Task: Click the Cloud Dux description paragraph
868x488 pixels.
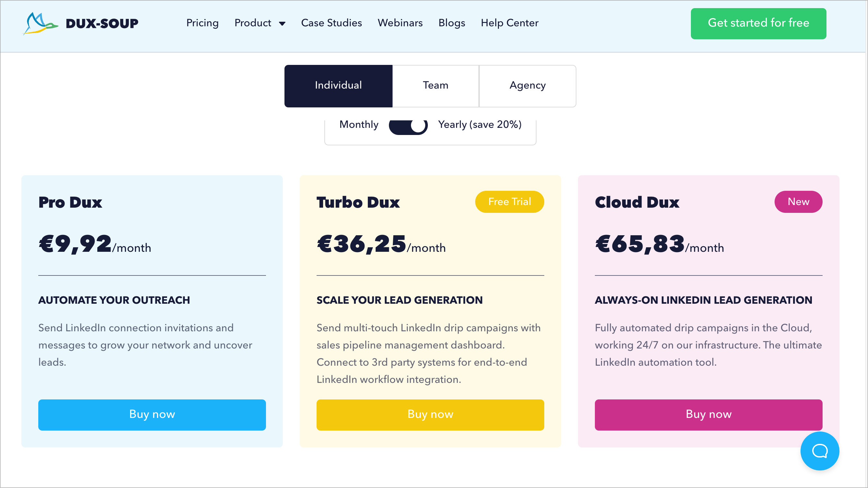Action: pos(708,345)
